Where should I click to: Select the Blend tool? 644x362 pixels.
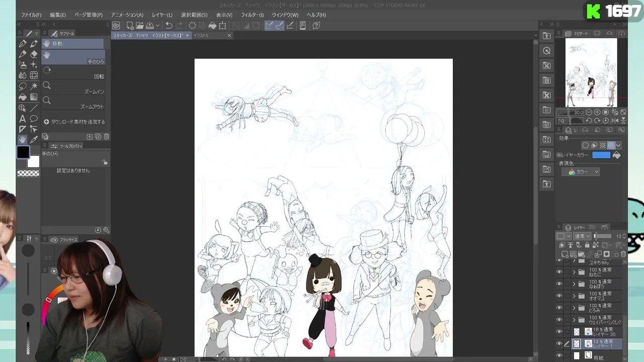click(23, 75)
